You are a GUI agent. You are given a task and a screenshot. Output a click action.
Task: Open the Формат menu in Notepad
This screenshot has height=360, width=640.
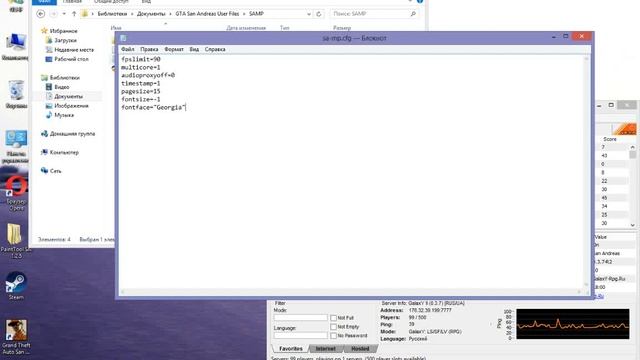174,49
